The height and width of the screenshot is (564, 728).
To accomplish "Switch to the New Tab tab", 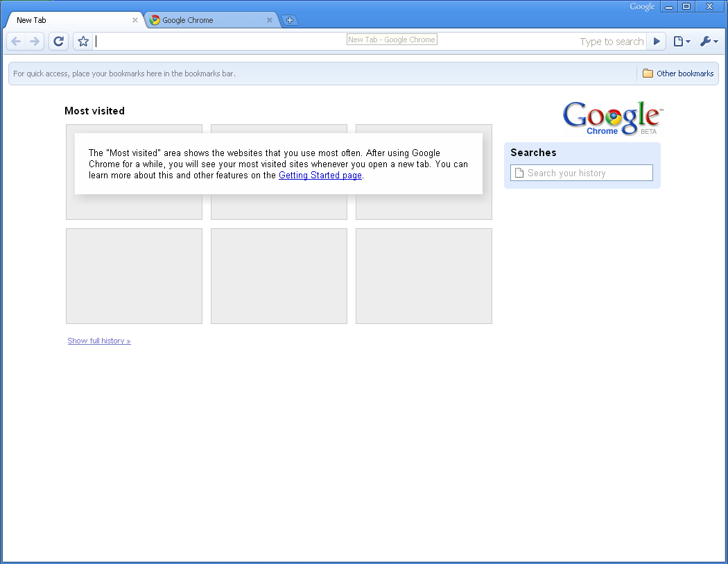I will click(62, 20).
